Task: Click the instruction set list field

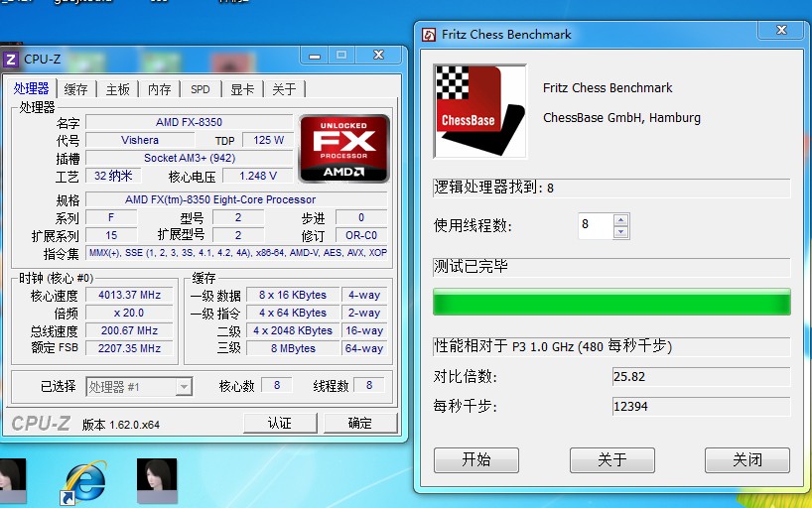Action: (x=236, y=253)
